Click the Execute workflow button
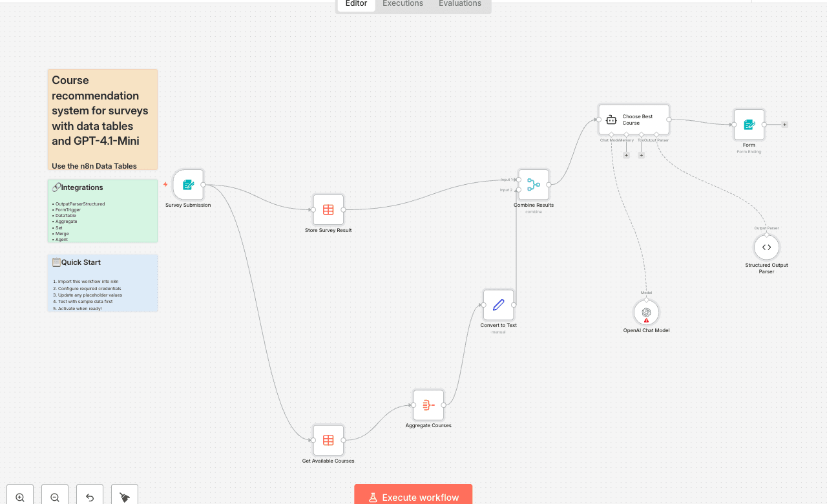Screen dimensions: 827x504 (x=413, y=496)
